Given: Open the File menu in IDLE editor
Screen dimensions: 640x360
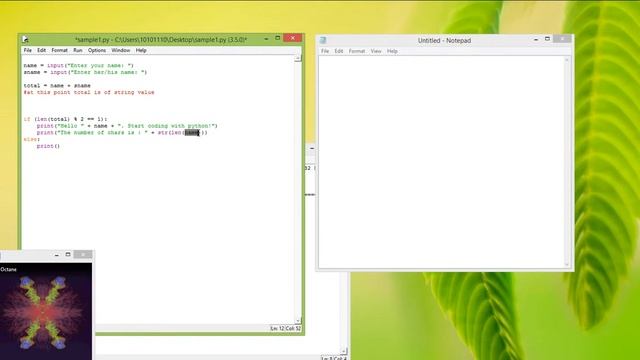Looking at the screenshot, I should [27, 50].
